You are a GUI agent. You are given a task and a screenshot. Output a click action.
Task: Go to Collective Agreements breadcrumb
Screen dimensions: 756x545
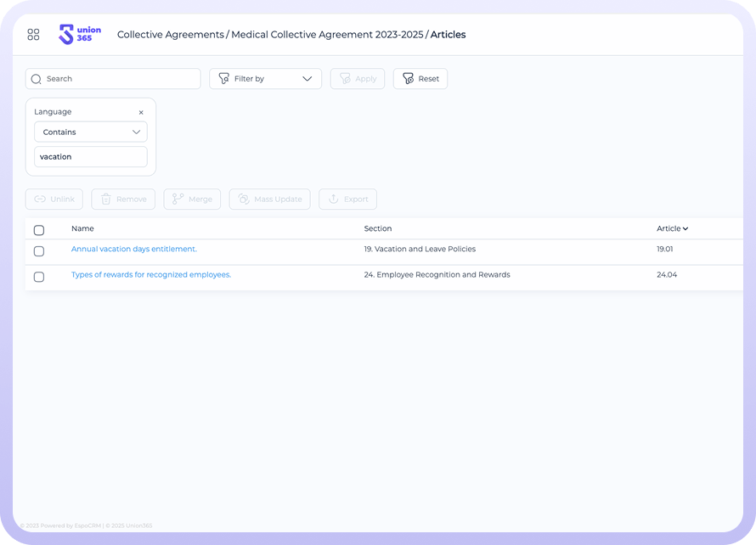(x=170, y=35)
